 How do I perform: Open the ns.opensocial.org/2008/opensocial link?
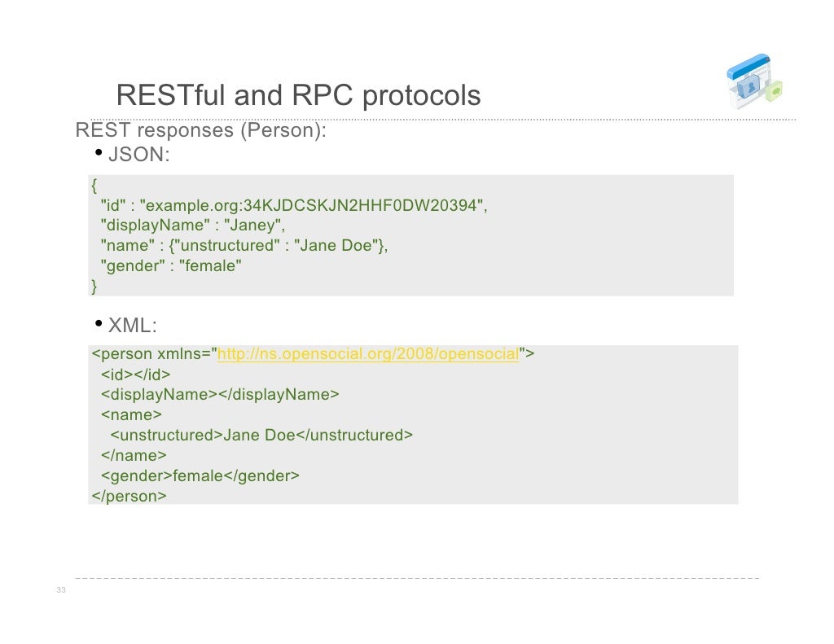pos(368,354)
